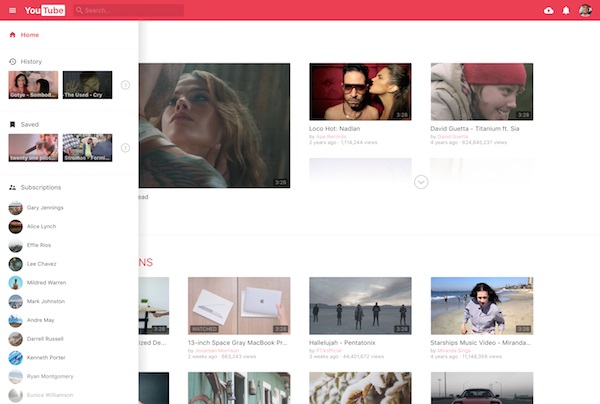This screenshot has width=600, height=404.
Task: Click Alice Lynch channel avatar
Action: tap(15, 226)
